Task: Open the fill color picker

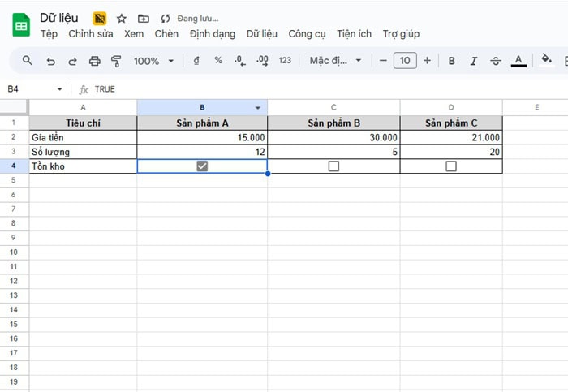Action: (546, 60)
